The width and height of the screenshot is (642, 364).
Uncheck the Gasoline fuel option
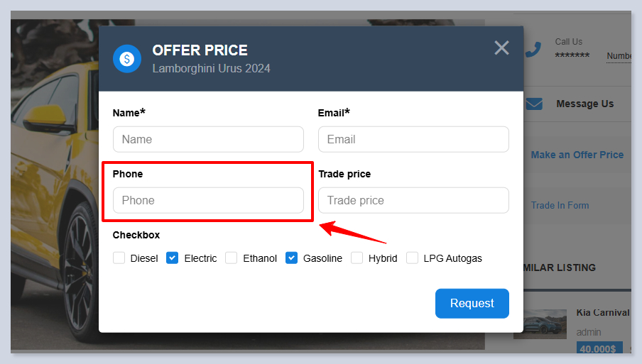tap(292, 258)
